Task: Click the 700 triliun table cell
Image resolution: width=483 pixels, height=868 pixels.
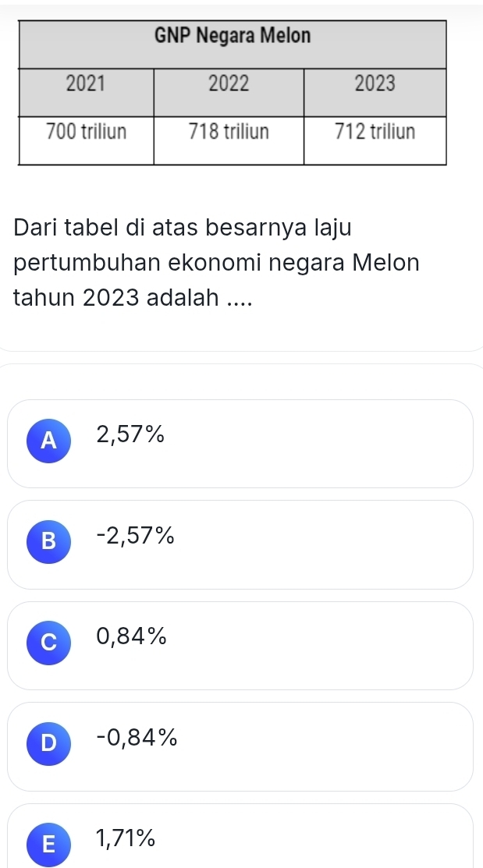Action: coord(86,140)
